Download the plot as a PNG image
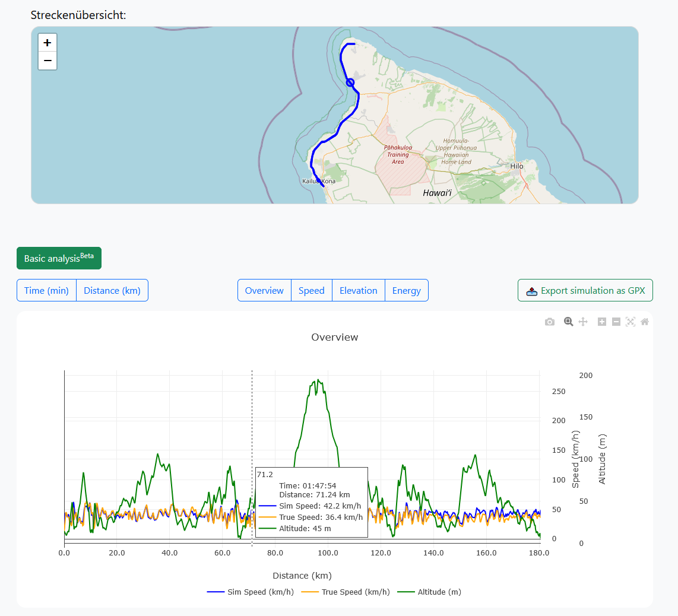The height and width of the screenshot is (616, 678). [550, 322]
